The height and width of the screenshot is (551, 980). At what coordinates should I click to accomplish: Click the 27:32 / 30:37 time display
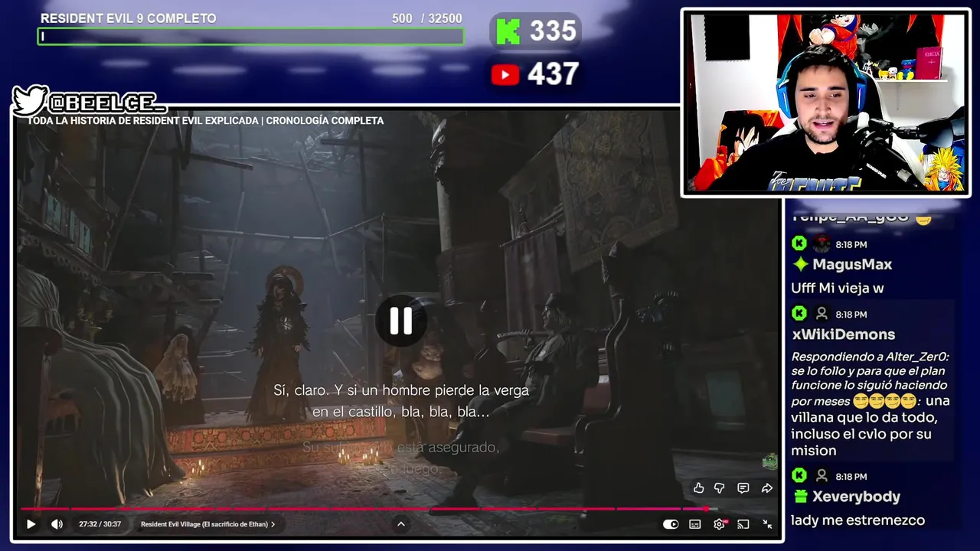tap(100, 524)
